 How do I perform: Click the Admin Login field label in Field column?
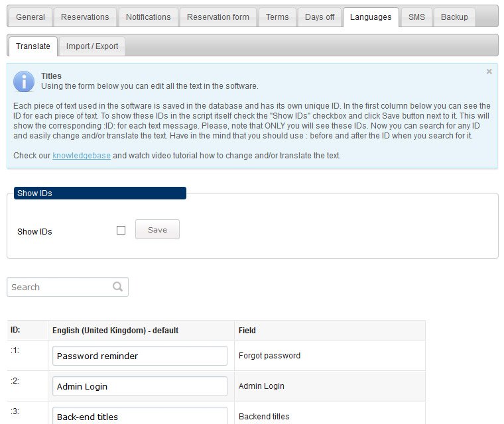pyautogui.click(x=261, y=386)
